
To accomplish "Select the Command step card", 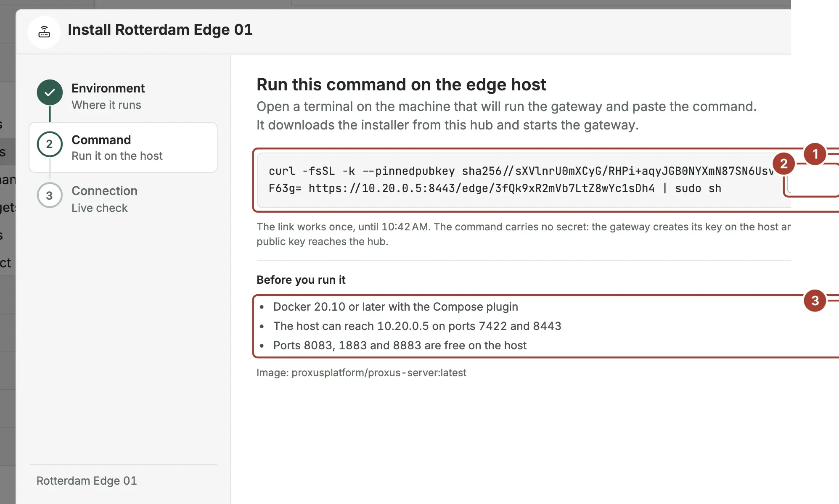I will (x=123, y=148).
